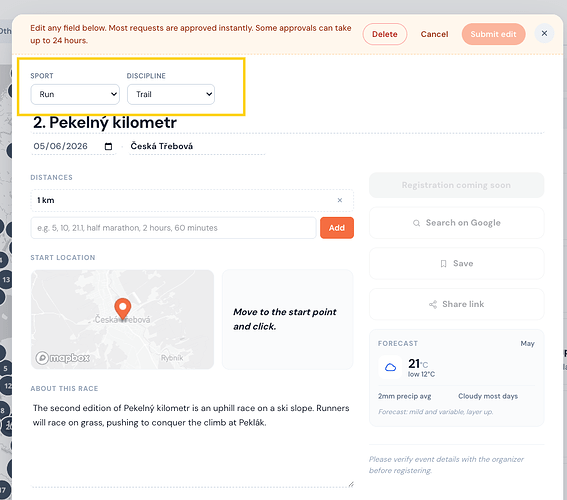Screen dimensions: 567x500
Task: Click the cloud forecast weather icon
Action: (x=390, y=367)
